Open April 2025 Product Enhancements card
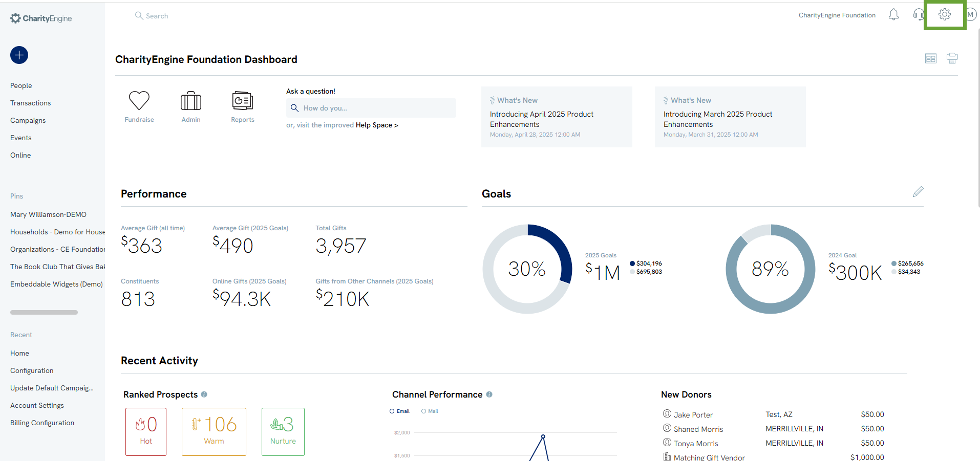Viewport: 980px width, 461px height. [x=557, y=117]
